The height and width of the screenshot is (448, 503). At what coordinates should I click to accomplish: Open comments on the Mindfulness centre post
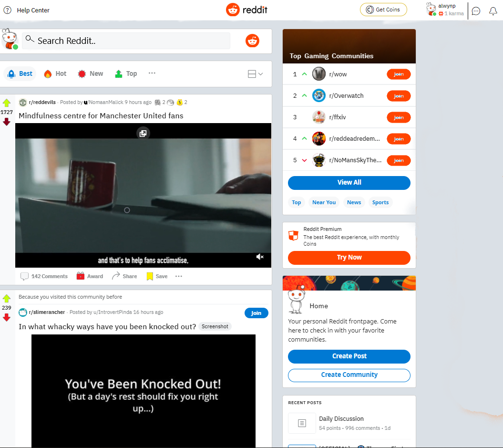coord(43,276)
